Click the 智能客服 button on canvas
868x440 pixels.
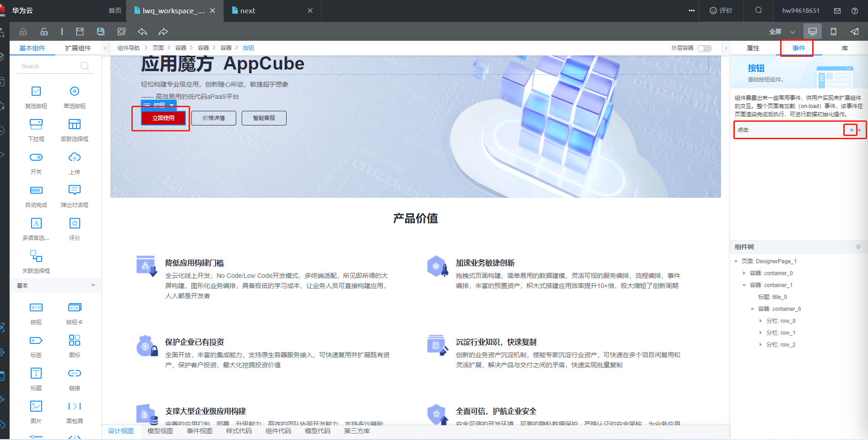tap(264, 118)
